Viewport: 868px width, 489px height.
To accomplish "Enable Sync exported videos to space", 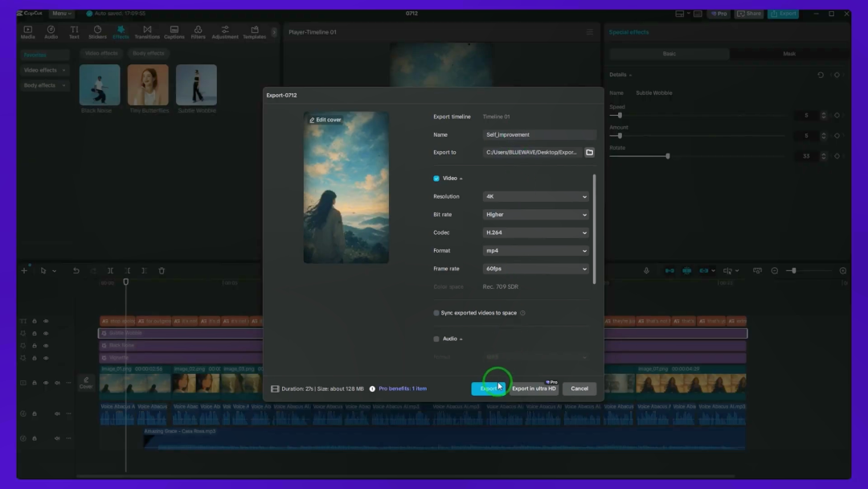I will 436,313.
